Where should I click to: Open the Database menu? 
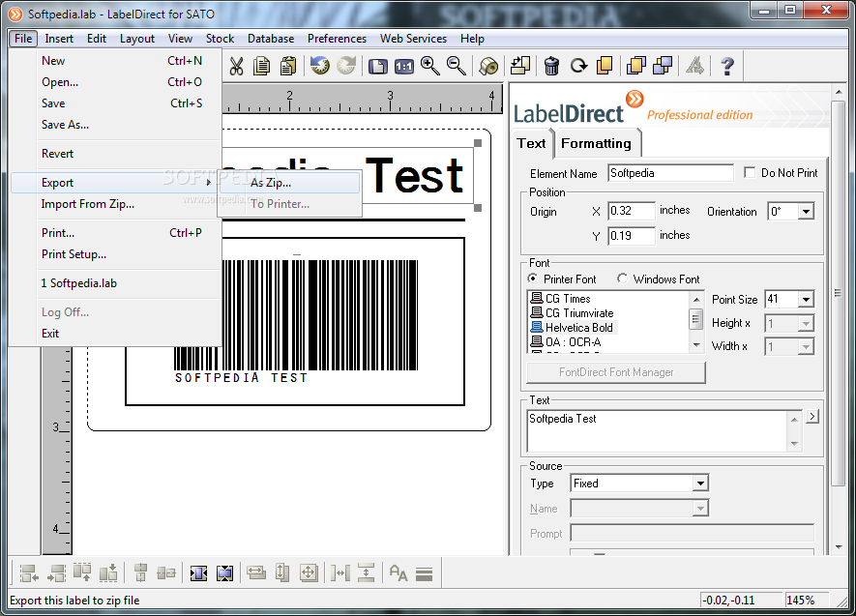point(271,39)
